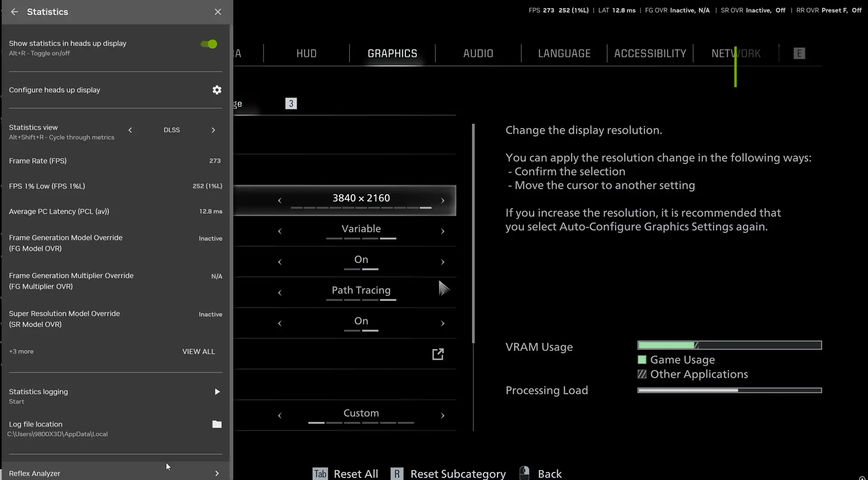Select next option for Variable setting
The image size is (868, 480).
tap(443, 231)
